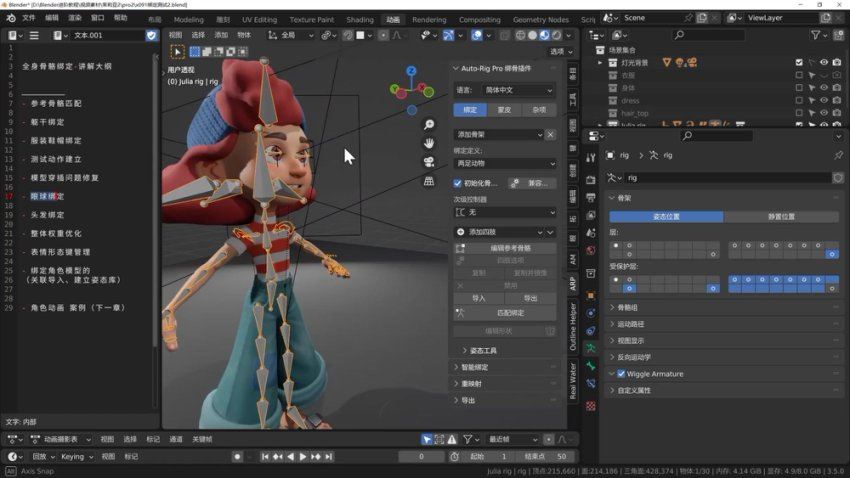Screen dimensions: 850x478
Task: Toggle the Wiggle Armature checkbox
Action: coord(621,373)
